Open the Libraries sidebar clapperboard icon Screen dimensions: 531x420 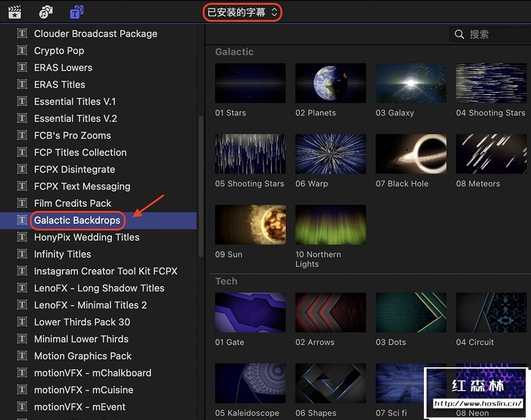(x=15, y=12)
